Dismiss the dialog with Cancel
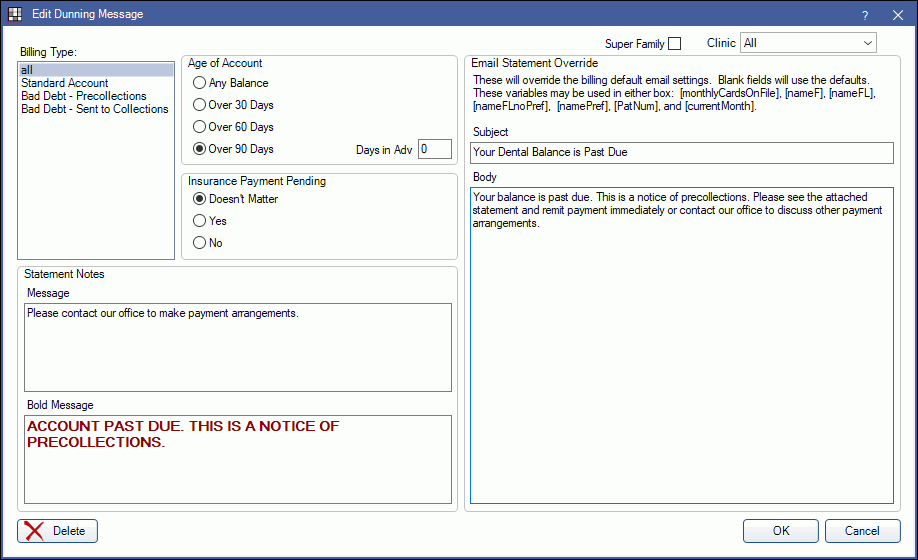Viewport: 918px width, 560px height. pyautogui.click(x=862, y=531)
